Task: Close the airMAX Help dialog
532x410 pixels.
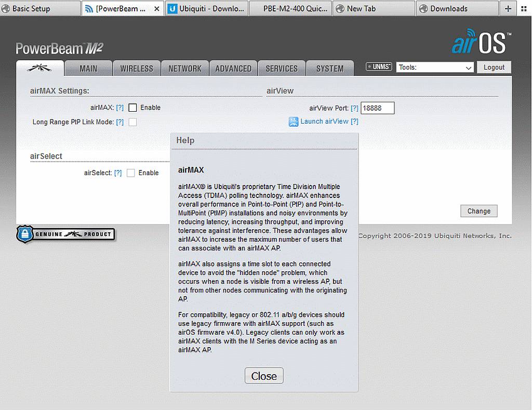Action: (x=264, y=376)
